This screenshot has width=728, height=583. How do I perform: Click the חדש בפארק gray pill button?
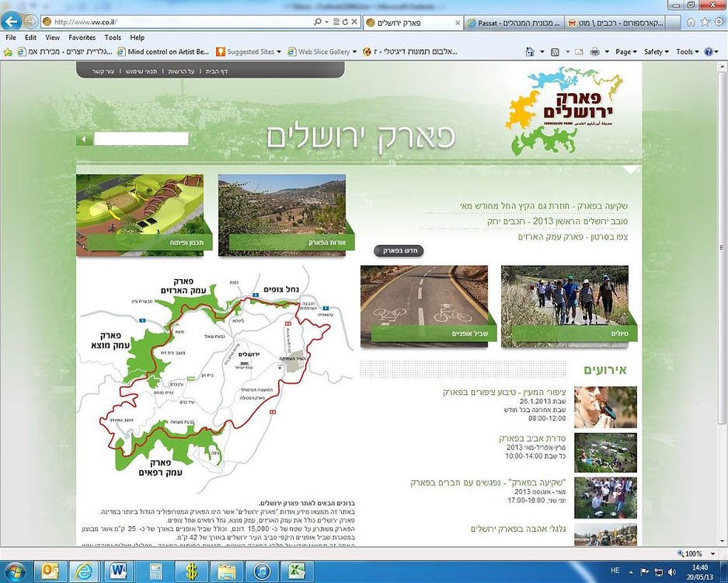click(399, 251)
